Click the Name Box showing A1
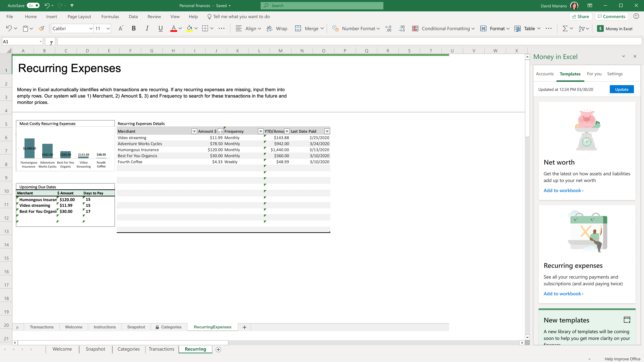Image resolution: width=644 pixels, height=362 pixels. (x=22, y=41)
